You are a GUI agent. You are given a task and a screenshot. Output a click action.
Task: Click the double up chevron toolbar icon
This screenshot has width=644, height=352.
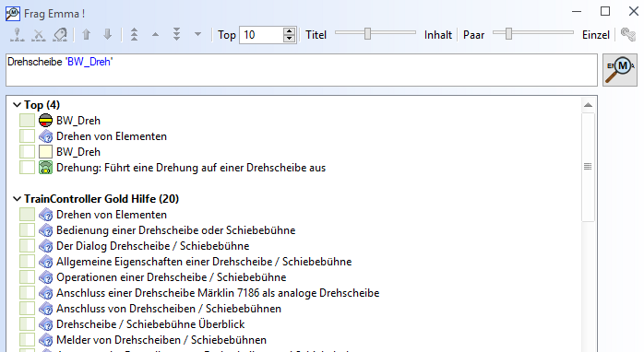(135, 34)
